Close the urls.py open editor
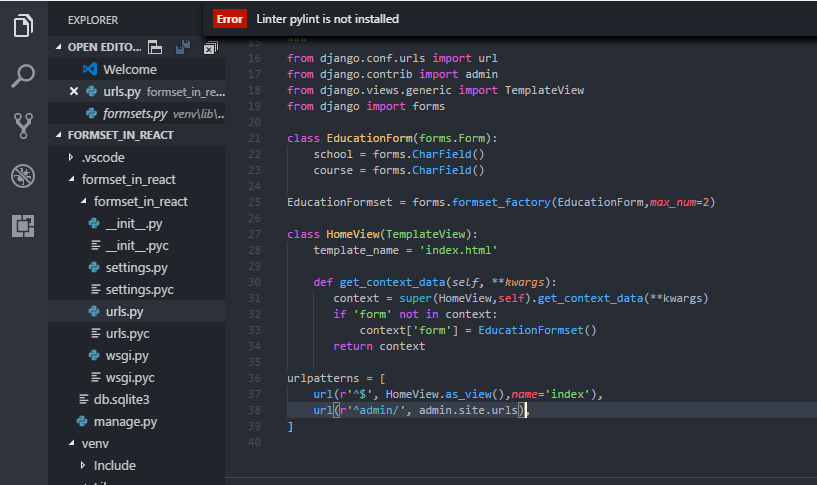 [x=74, y=92]
